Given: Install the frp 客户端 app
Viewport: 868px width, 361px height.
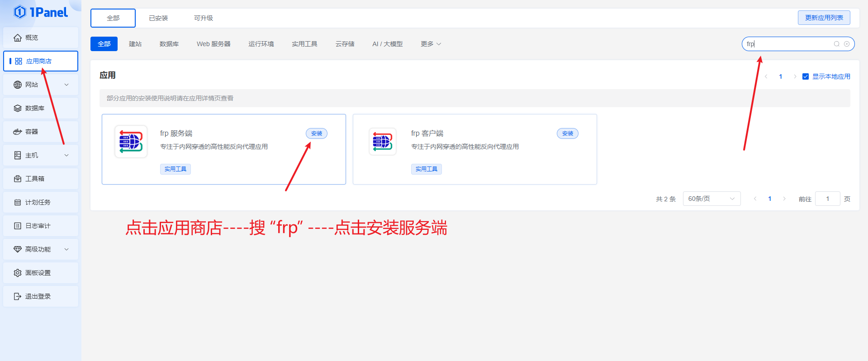Looking at the screenshot, I should click(x=568, y=133).
